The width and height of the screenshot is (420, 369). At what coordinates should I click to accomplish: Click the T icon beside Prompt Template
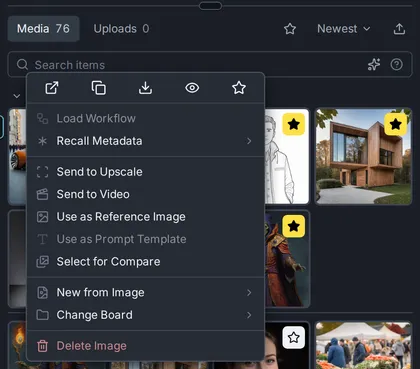(x=42, y=239)
